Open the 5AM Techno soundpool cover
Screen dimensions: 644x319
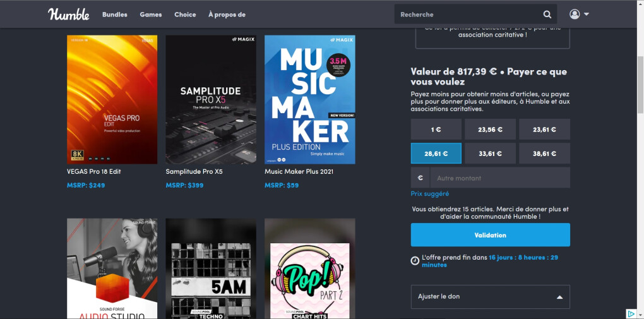click(211, 268)
